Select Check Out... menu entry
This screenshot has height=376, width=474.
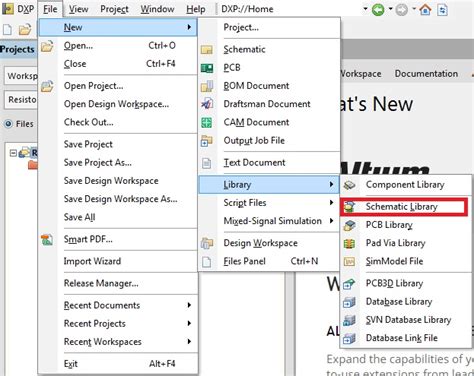coord(118,122)
